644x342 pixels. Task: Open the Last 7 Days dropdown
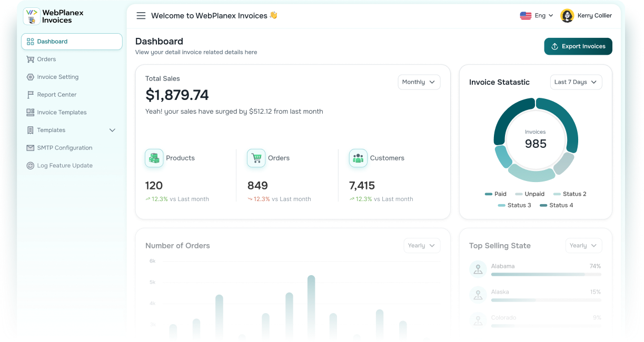point(576,82)
